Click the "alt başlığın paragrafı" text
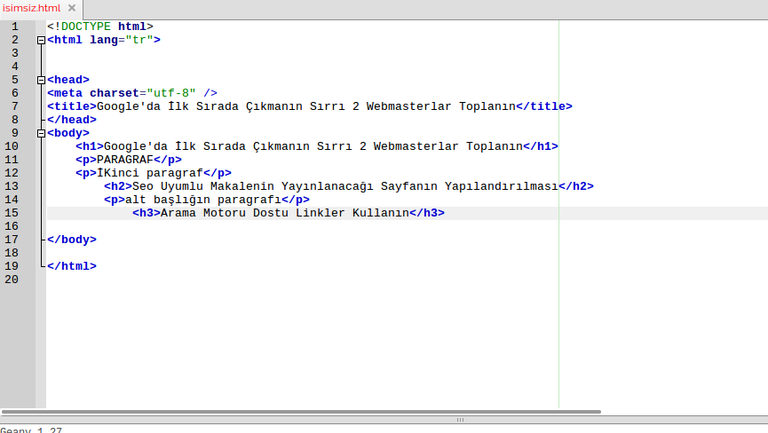768x433 pixels. pos(203,200)
